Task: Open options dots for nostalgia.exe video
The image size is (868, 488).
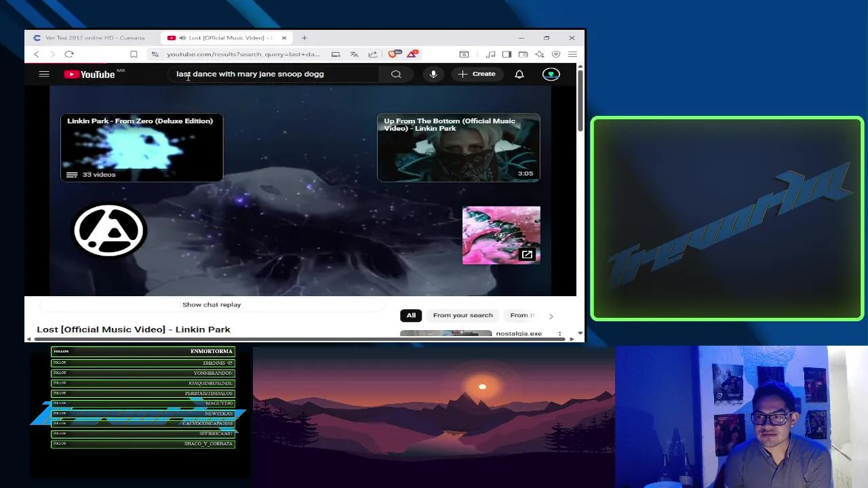Action: click(559, 333)
